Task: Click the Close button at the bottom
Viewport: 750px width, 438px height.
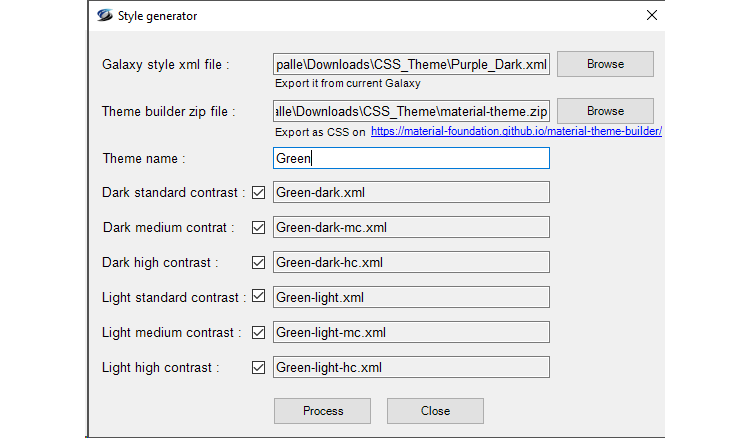Action: click(435, 411)
